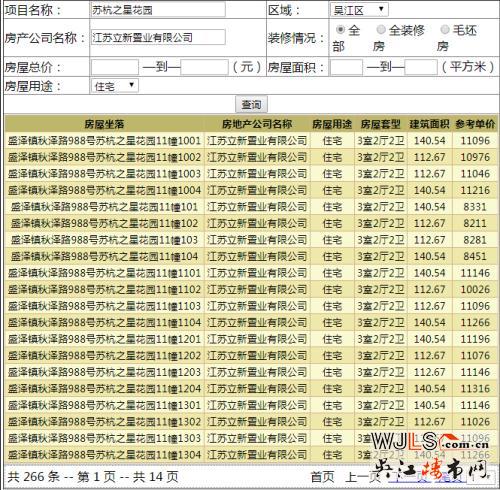Click the address cell for 11幢1103
This screenshot has height=490, width=500.
pos(104,306)
